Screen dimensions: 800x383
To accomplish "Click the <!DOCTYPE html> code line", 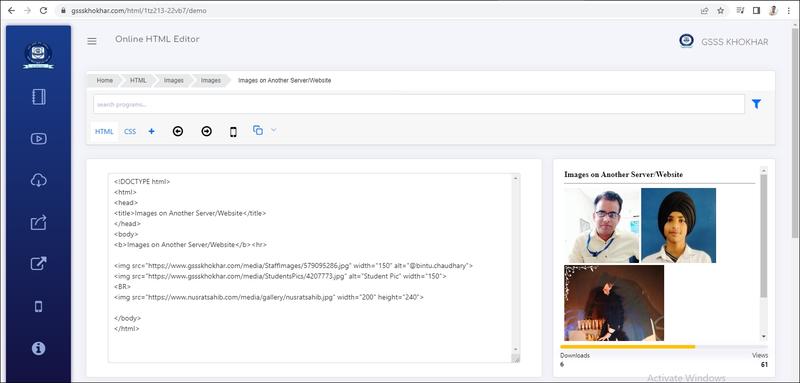I will 142,182.
